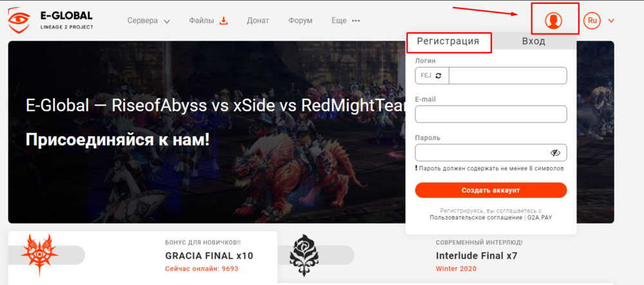
Task: Open the Форум menu item
Action: [300, 21]
